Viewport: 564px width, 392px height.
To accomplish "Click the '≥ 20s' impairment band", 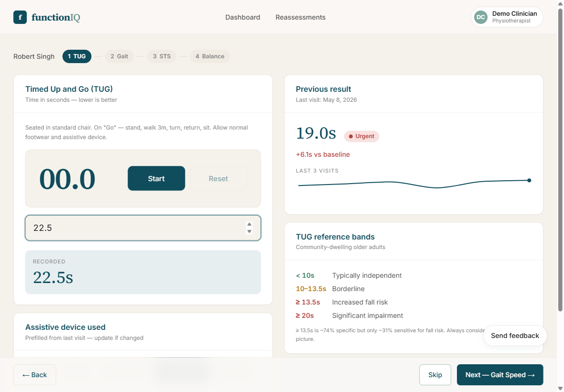I will [304, 316].
